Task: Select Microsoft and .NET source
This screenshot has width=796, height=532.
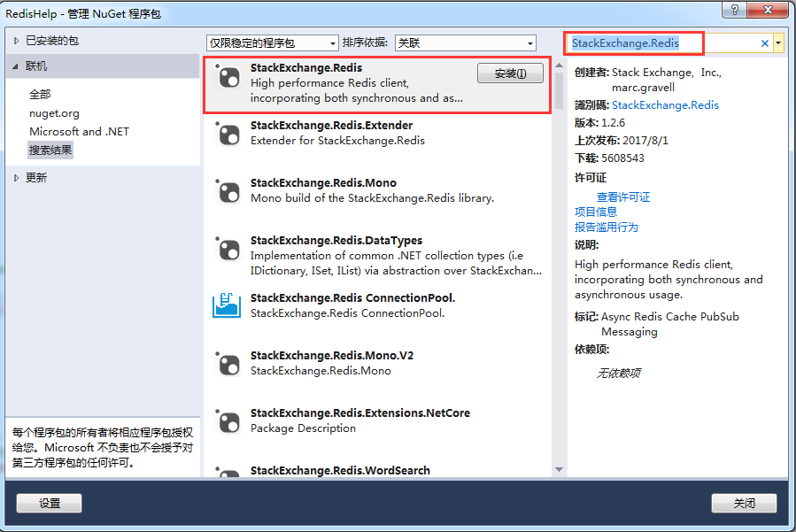Action: coord(79,132)
